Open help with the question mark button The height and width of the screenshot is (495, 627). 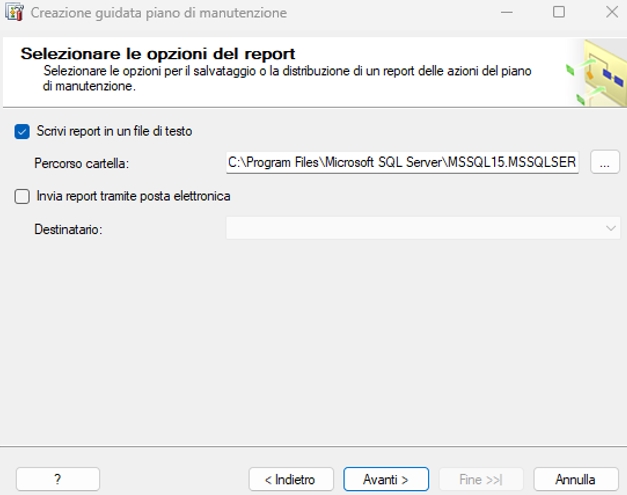click(58, 479)
